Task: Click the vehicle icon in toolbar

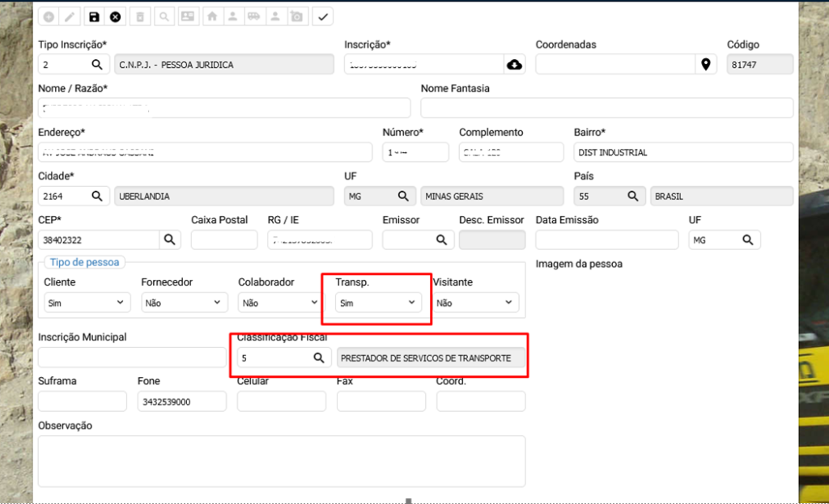Action: 254,16
